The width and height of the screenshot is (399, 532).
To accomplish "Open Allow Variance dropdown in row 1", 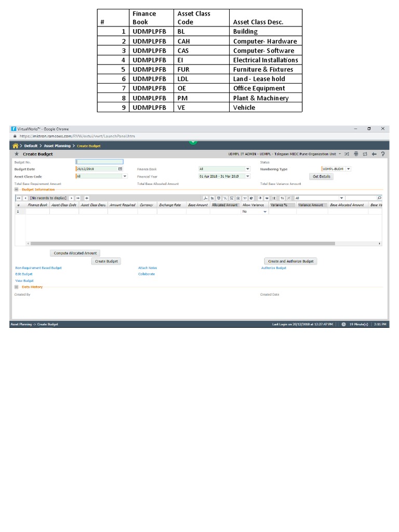I will pyautogui.click(x=264, y=212).
